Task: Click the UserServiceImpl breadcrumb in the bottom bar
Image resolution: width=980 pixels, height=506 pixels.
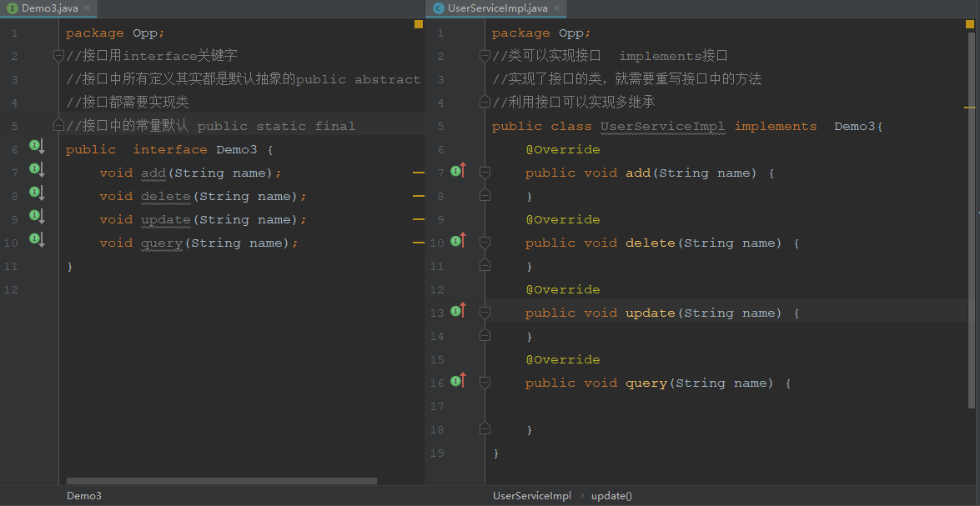Action: coord(532,496)
